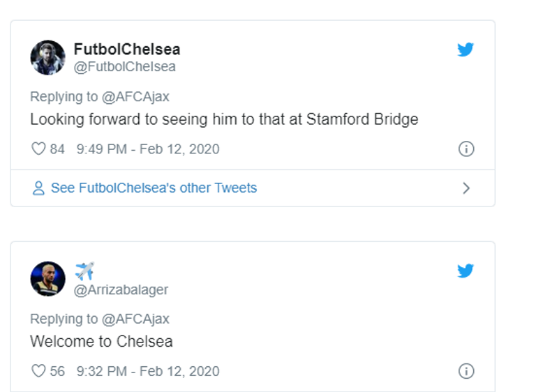Open See FutbolChelsea's other Tweets link

click(154, 188)
